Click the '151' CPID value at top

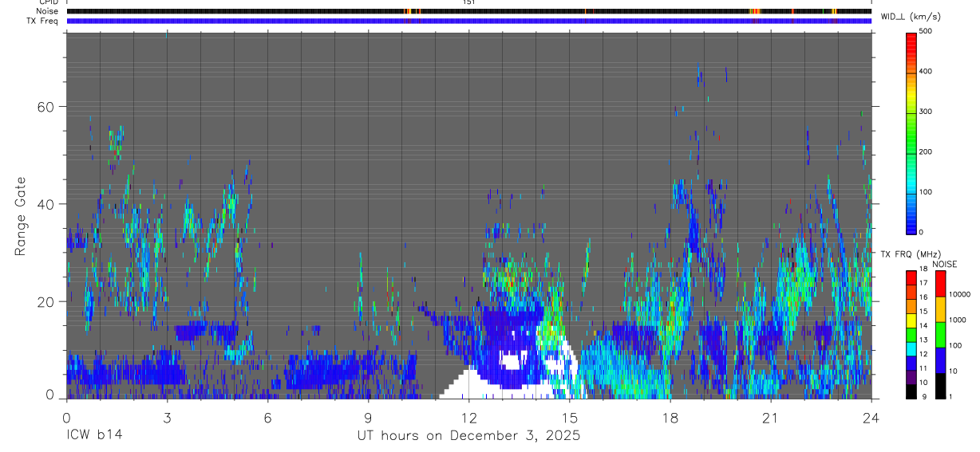click(469, 2)
